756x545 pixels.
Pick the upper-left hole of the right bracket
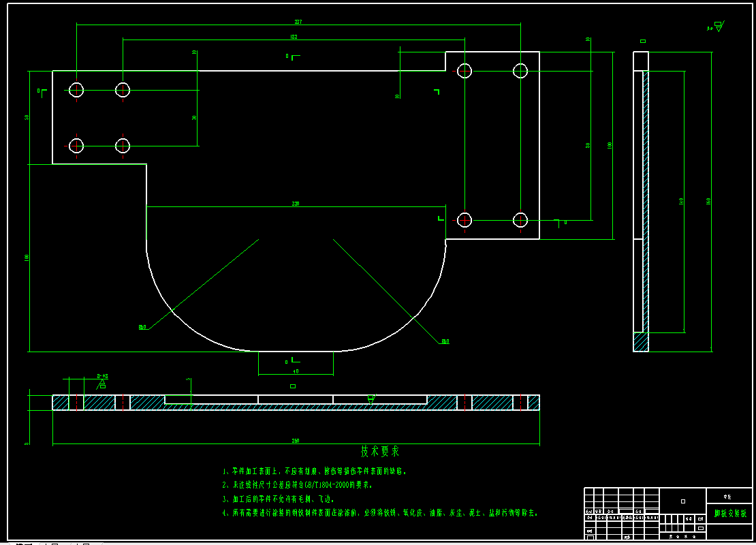(464, 71)
